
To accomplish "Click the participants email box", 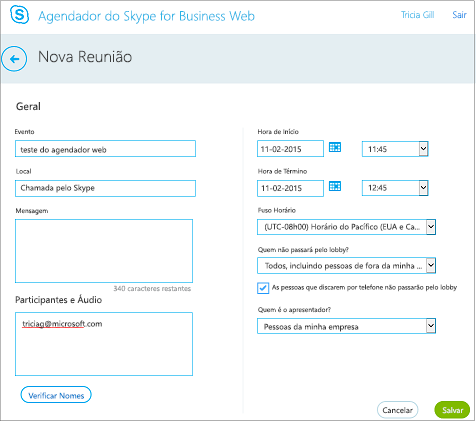I will pyautogui.click(x=104, y=344).
